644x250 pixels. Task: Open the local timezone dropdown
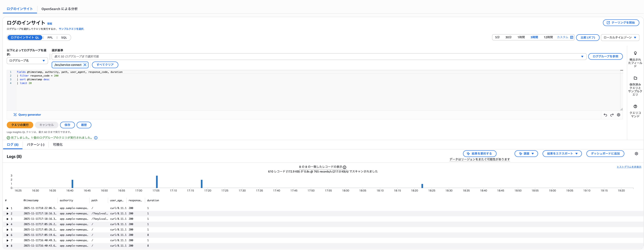click(x=620, y=38)
